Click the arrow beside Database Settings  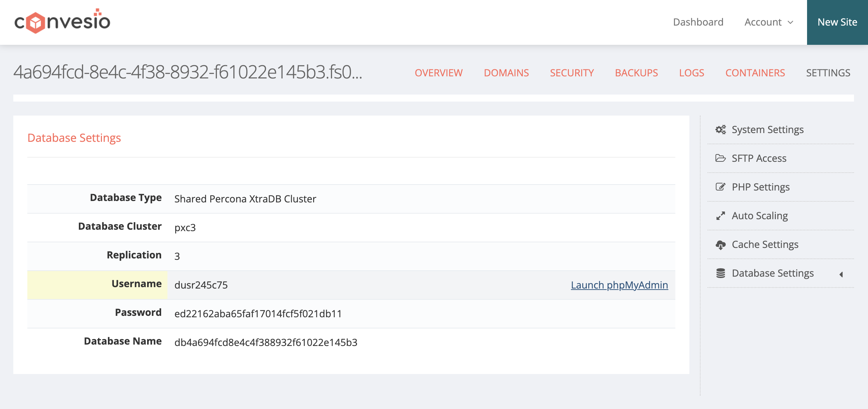841,275
